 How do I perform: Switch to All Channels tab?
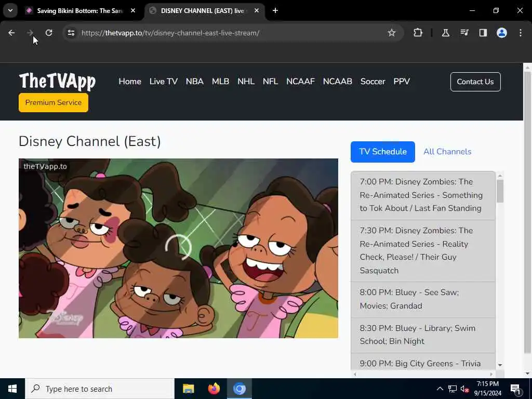coord(447,152)
